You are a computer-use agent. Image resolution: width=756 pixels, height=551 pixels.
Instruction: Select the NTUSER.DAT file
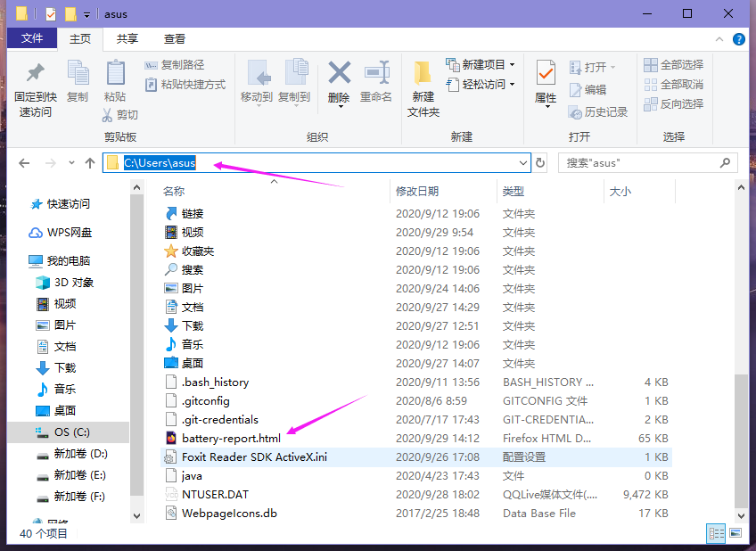tap(215, 495)
